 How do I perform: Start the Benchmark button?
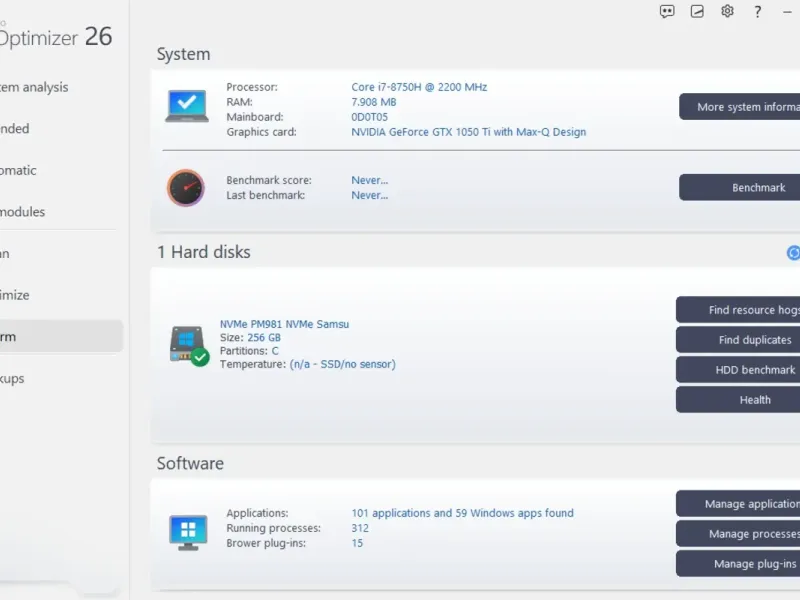[739, 187]
